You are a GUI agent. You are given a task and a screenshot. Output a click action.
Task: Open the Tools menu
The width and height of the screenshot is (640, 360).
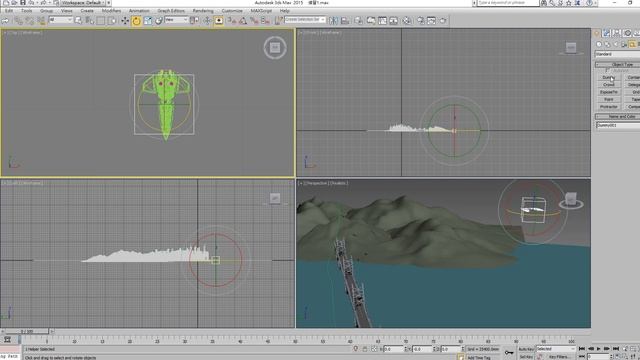coord(27,11)
